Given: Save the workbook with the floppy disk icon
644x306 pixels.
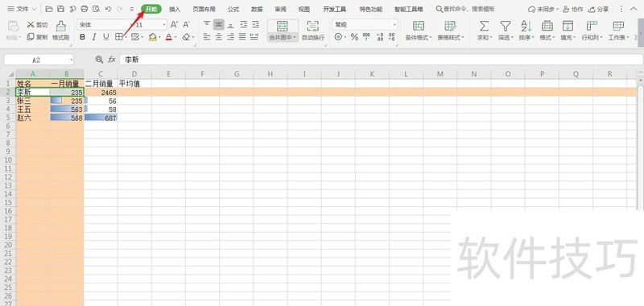Looking at the screenshot, I should coord(60,9).
